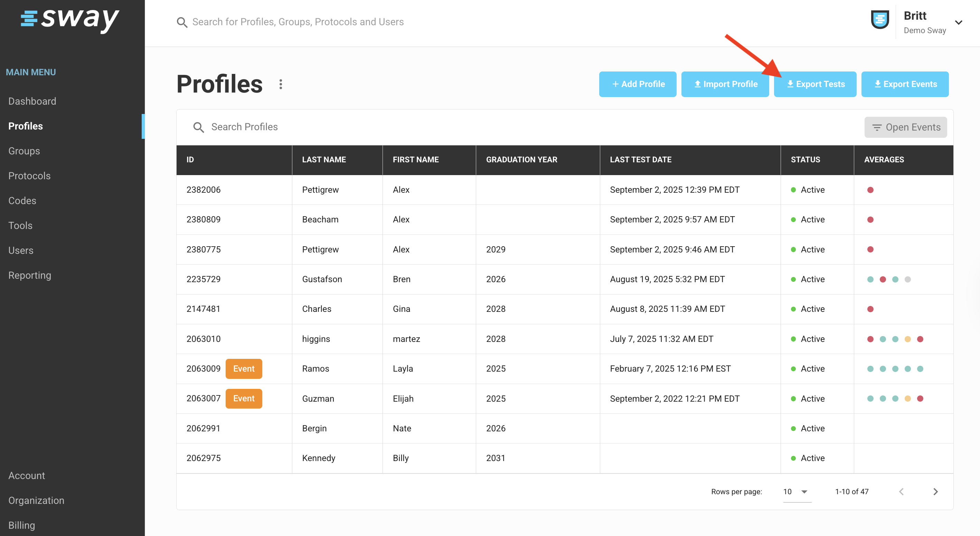Click the Export Tests button
The image size is (980, 536).
click(815, 84)
